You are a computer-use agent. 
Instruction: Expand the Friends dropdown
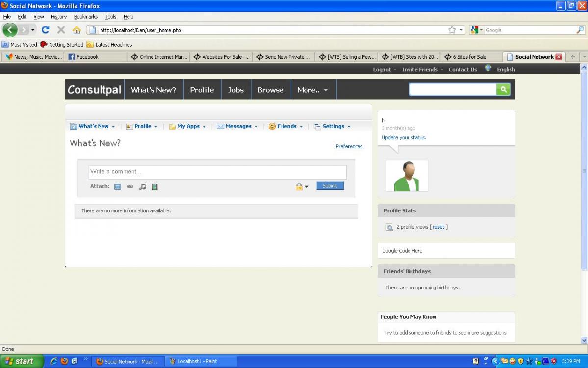[301, 127]
